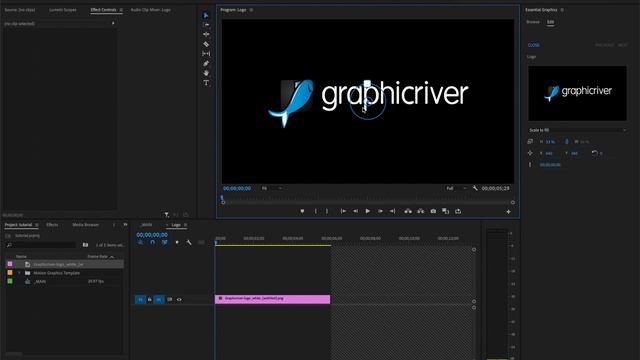Screen dimensions: 640x360
Task: Click the new bin folder icon in Project panel
Action: [x=85, y=245]
